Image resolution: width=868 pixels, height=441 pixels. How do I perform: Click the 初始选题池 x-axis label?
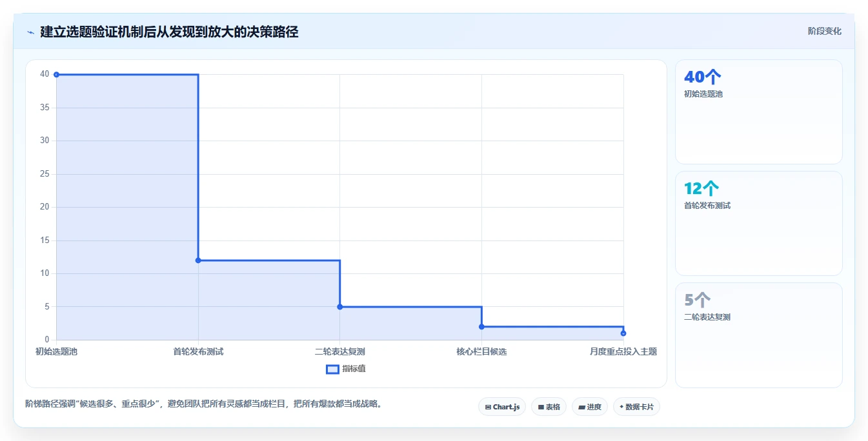(56, 352)
